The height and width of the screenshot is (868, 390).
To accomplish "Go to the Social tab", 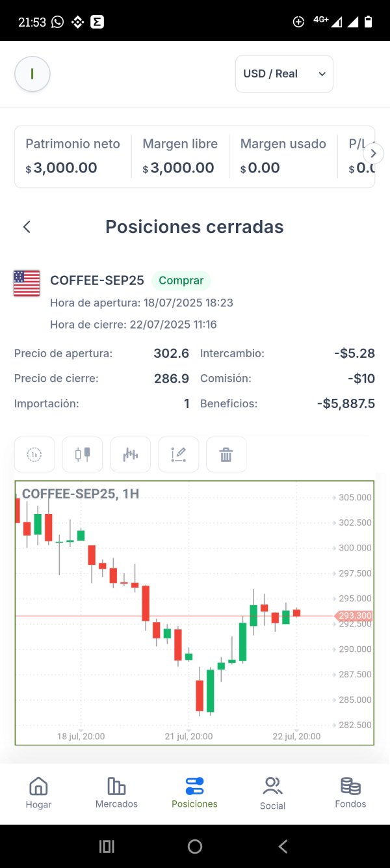I will (x=272, y=793).
